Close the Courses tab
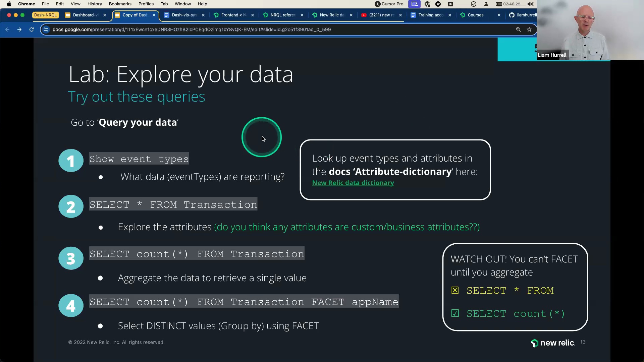644x362 pixels. click(499, 15)
